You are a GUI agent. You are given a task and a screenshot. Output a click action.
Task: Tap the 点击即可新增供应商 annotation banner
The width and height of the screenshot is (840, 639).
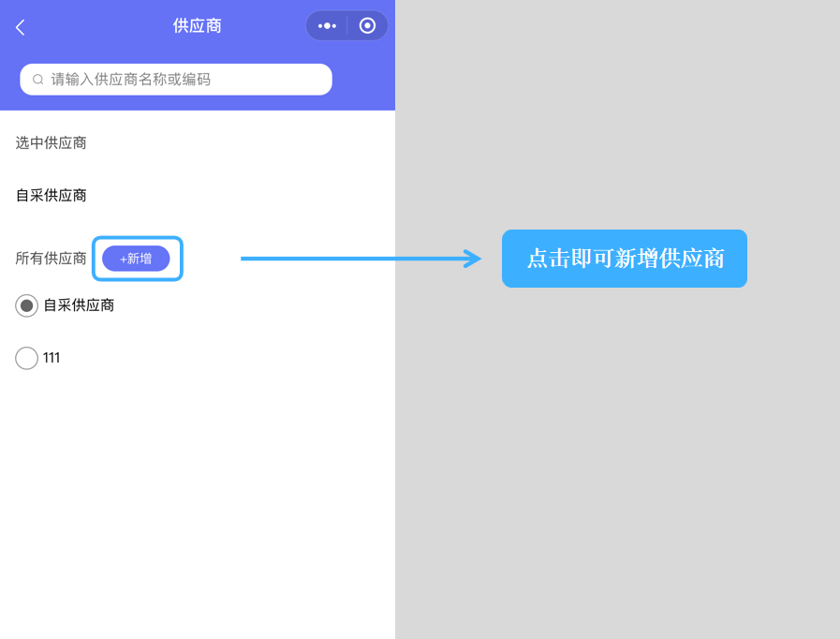[624, 259]
